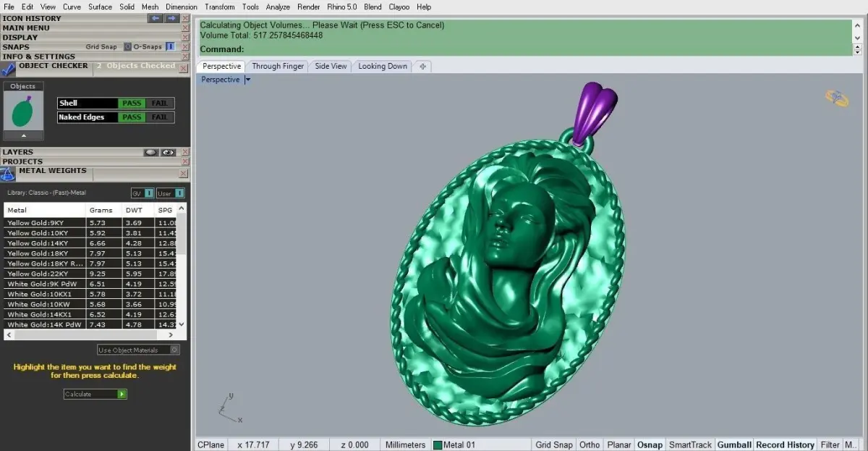Switch to Looking Down viewport tab

(x=383, y=66)
